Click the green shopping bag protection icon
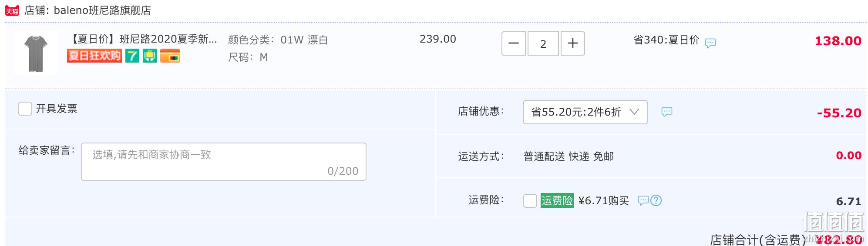 (x=150, y=56)
